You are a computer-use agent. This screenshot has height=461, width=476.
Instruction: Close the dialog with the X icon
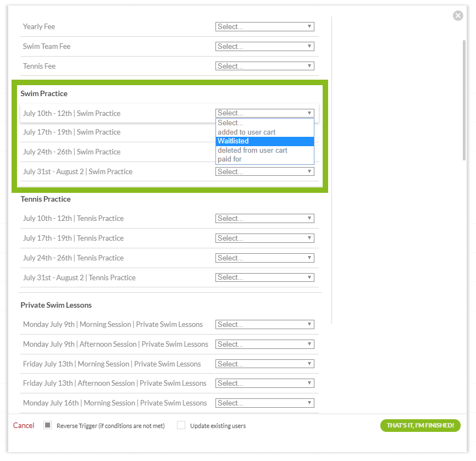tap(458, 15)
